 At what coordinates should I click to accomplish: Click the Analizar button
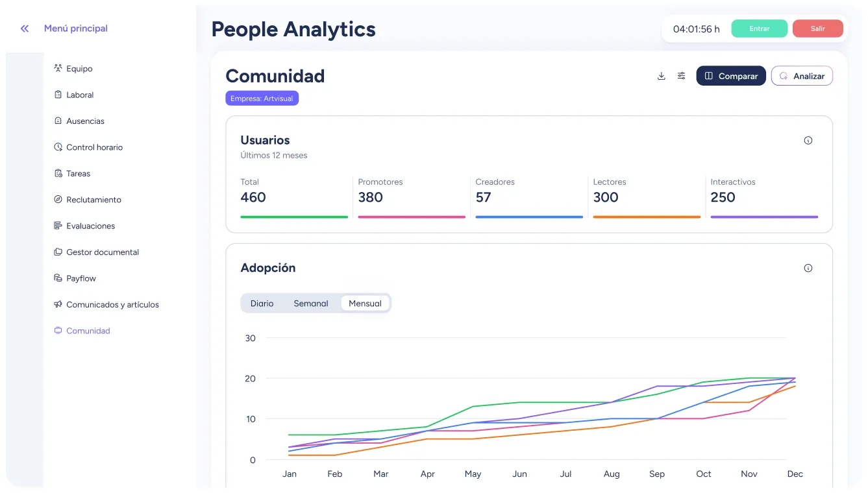tap(802, 76)
